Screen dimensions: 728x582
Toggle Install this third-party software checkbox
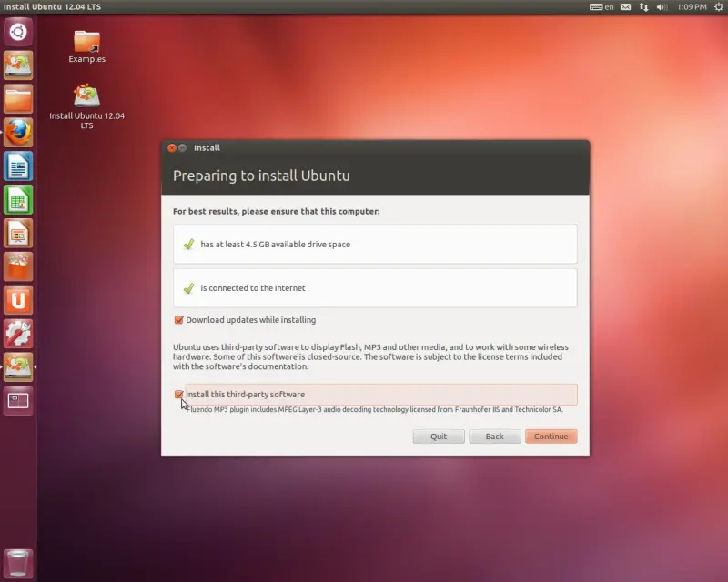(x=178, y=394)
